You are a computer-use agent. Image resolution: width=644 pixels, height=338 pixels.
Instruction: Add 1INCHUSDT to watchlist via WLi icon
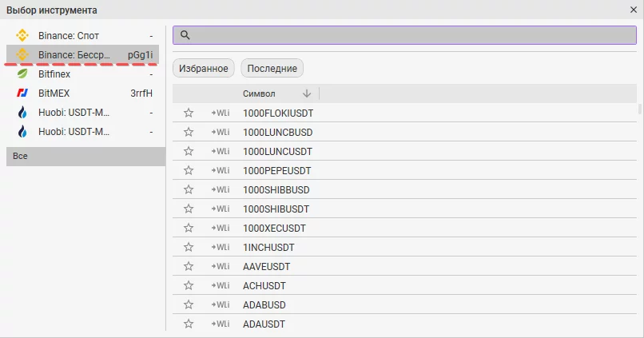(x=221, y=247)
